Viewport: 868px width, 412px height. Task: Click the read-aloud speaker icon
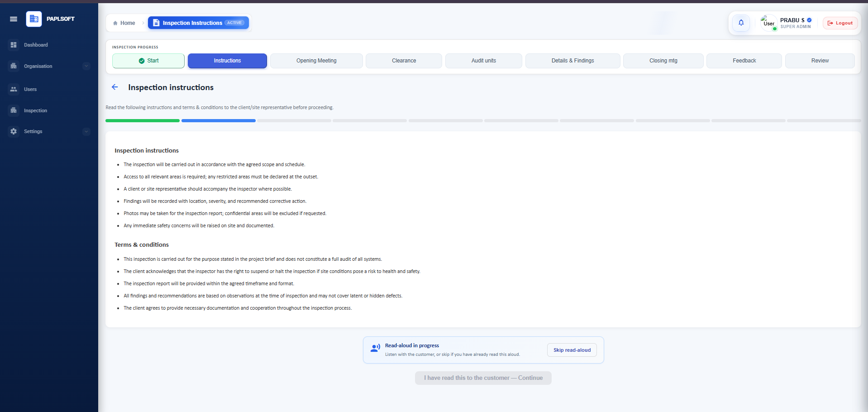tap(375, 348)
